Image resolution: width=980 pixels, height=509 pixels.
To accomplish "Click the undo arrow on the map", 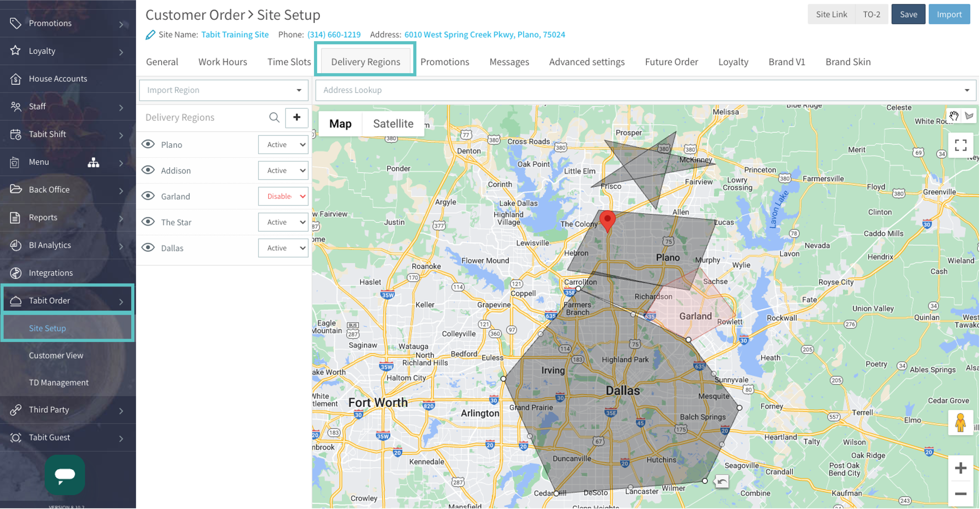I will click(722, 482).
